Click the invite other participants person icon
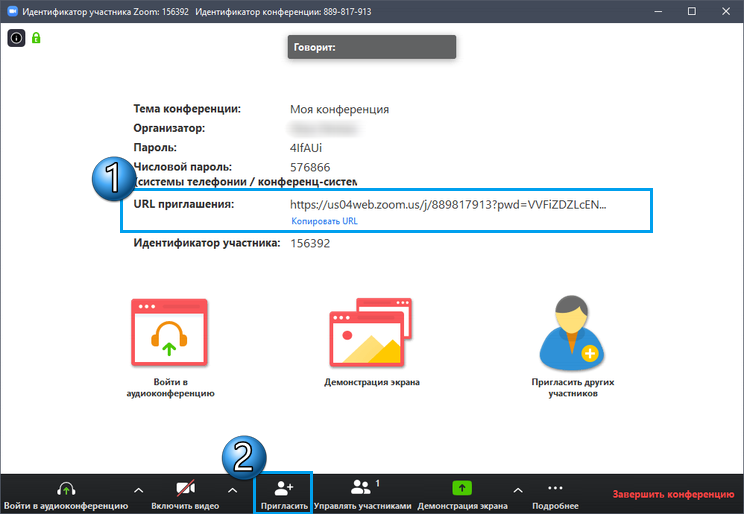 (572, 333)
